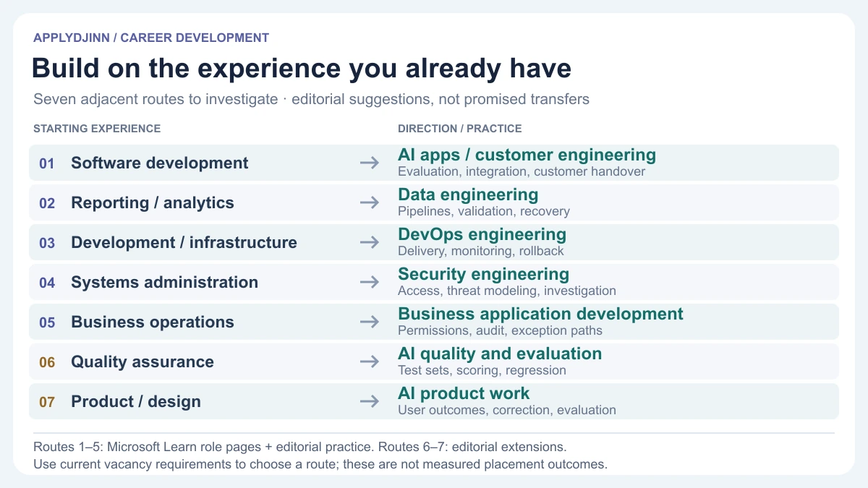The image size is (868, 488).
Task: Select the 'Product / design' label
Action: pyautogui.click(x=136, y=402)
